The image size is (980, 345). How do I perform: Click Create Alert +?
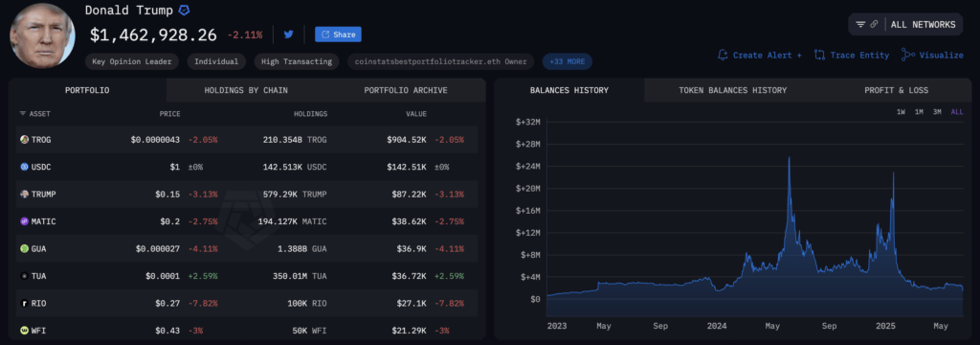[x=759, y=55]
